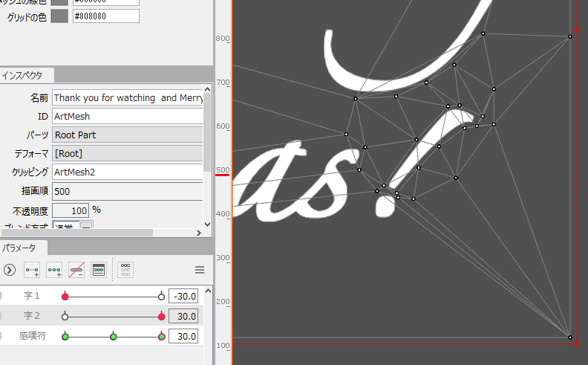Click the parameter list scroll up arrow
This screenshot has width=588, height=365.
pyautogui.click(x=208, y=291)
